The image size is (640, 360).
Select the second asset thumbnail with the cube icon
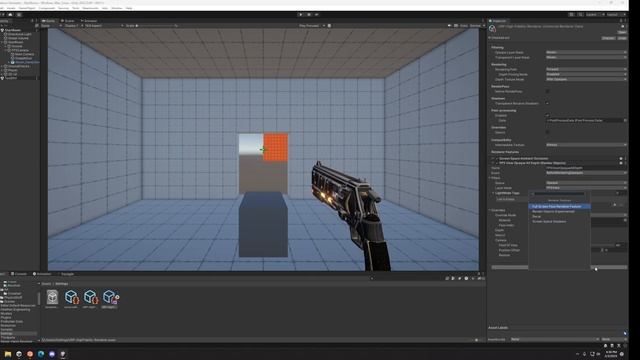tap(71, 298)
